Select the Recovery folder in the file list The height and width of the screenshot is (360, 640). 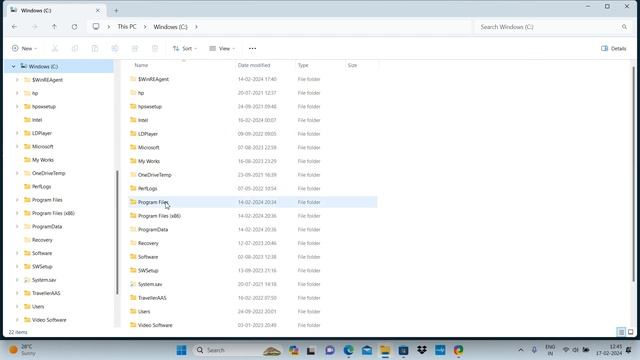[x=253, y=243]
